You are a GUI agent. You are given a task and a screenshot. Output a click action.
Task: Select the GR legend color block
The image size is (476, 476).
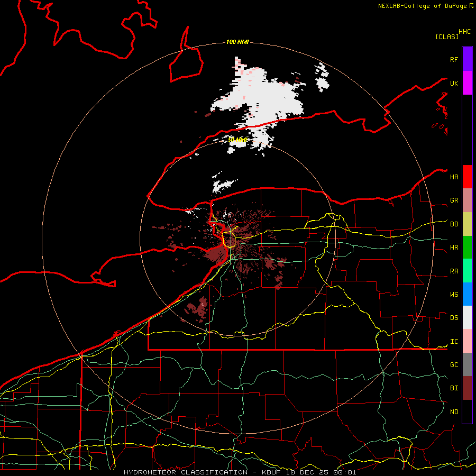467,200
